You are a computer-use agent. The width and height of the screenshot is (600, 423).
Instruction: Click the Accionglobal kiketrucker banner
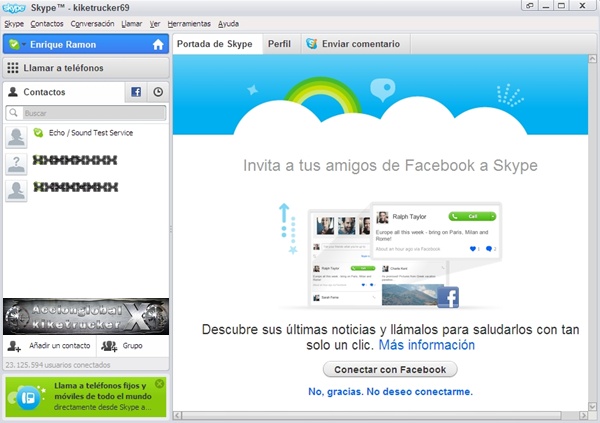(x=86, y=317)
